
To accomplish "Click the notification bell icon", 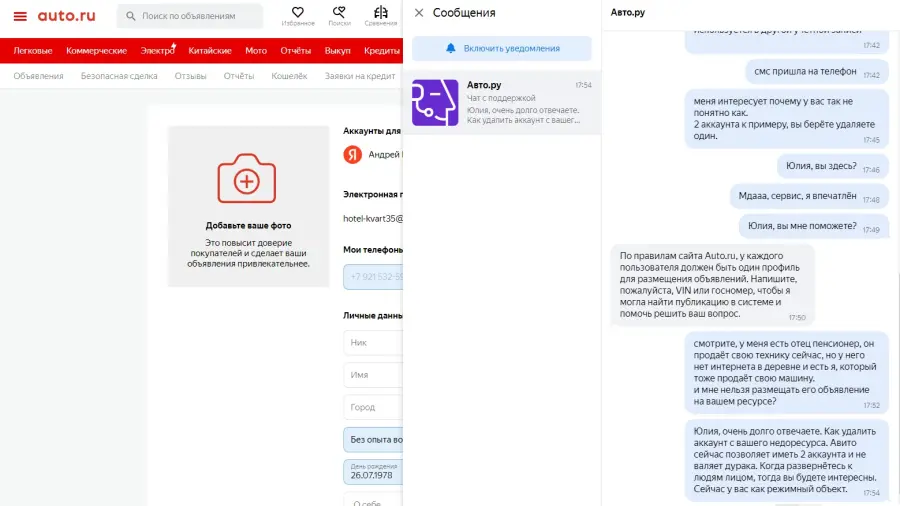I will 451,48.
